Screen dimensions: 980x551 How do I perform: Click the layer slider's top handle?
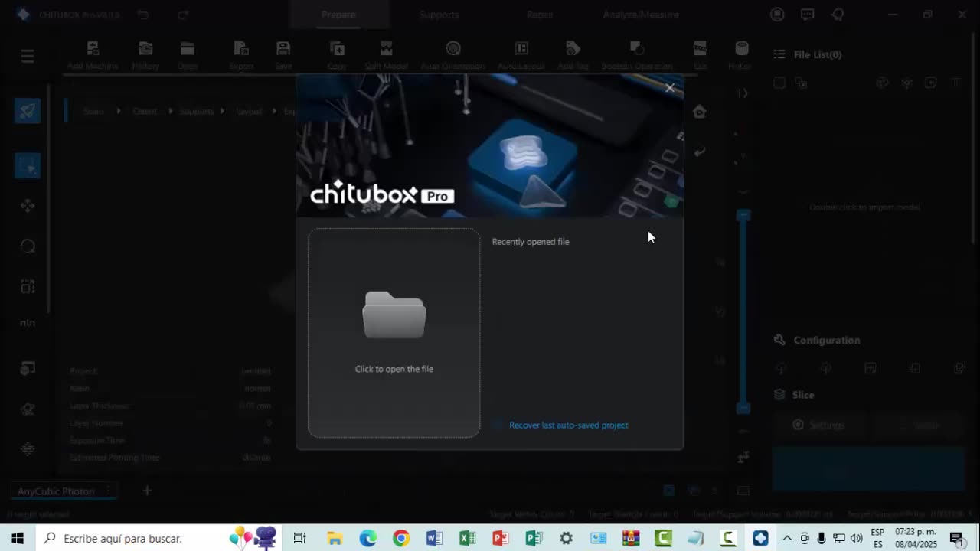(743, 216)
